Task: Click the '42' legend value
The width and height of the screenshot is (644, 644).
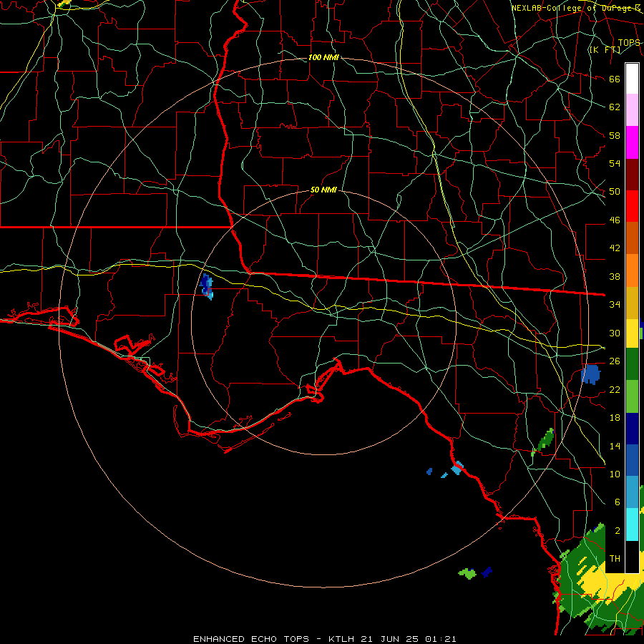Action: pyautogui.click(x=615, y=248)
